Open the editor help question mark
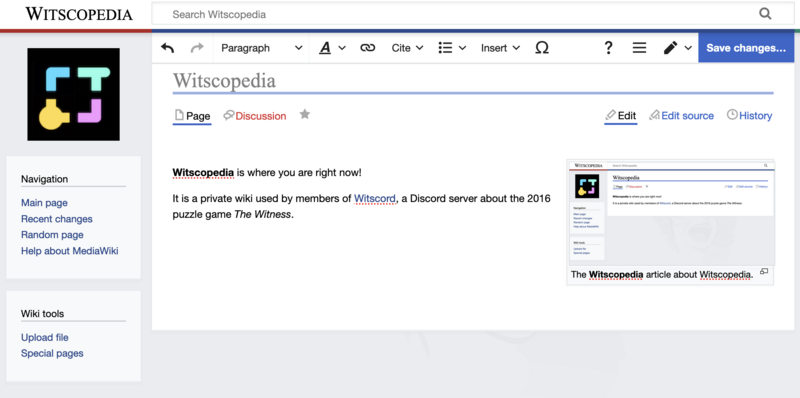This screenshot has width=800, height=398. (x=608, y=48)
